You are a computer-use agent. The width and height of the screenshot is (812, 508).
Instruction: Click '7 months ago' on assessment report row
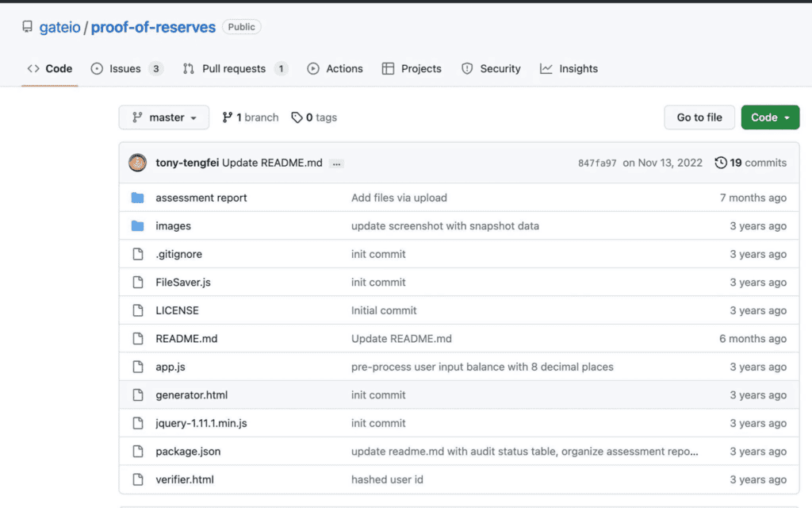[x=753, y=198]
